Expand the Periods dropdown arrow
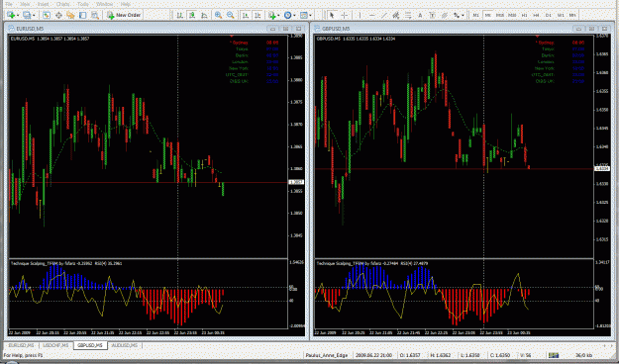This screenshot has height=364, width=619. coord(294,16)
